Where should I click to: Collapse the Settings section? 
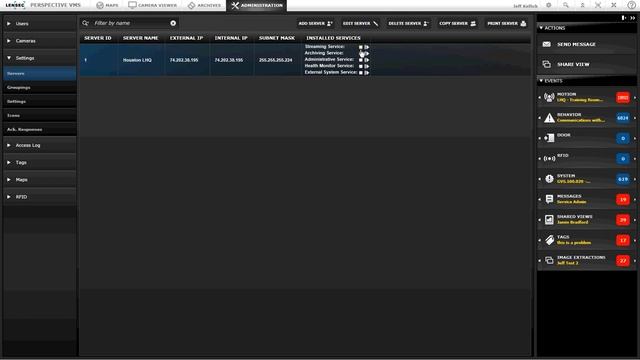point(40,58)
